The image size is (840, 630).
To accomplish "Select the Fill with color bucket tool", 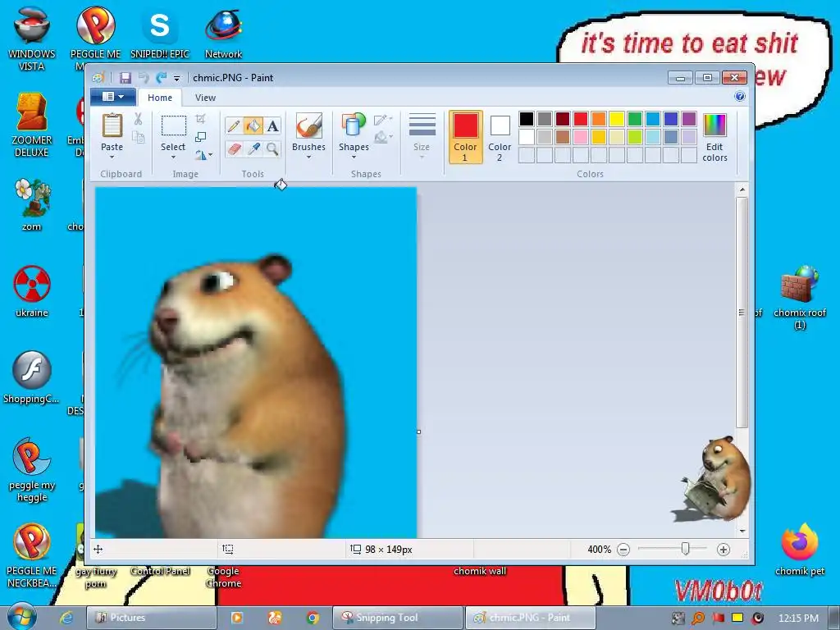I will [x=253, y=126].
